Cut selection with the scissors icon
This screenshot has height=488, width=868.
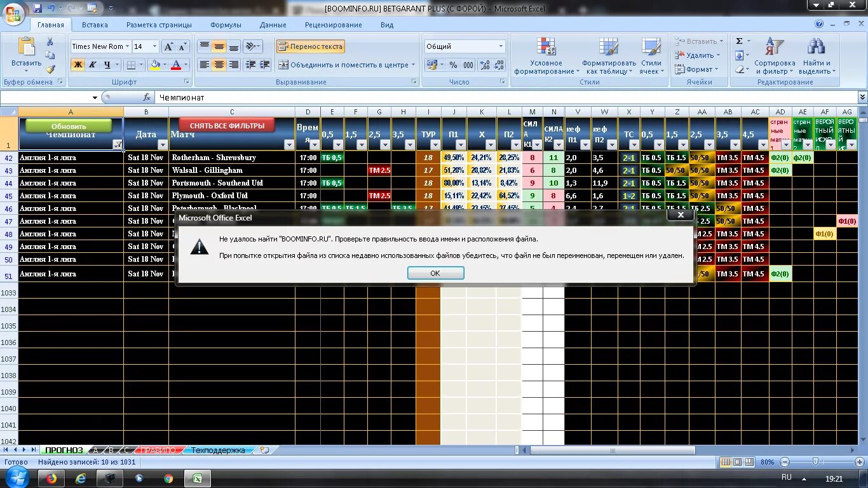tap(50, 42)
